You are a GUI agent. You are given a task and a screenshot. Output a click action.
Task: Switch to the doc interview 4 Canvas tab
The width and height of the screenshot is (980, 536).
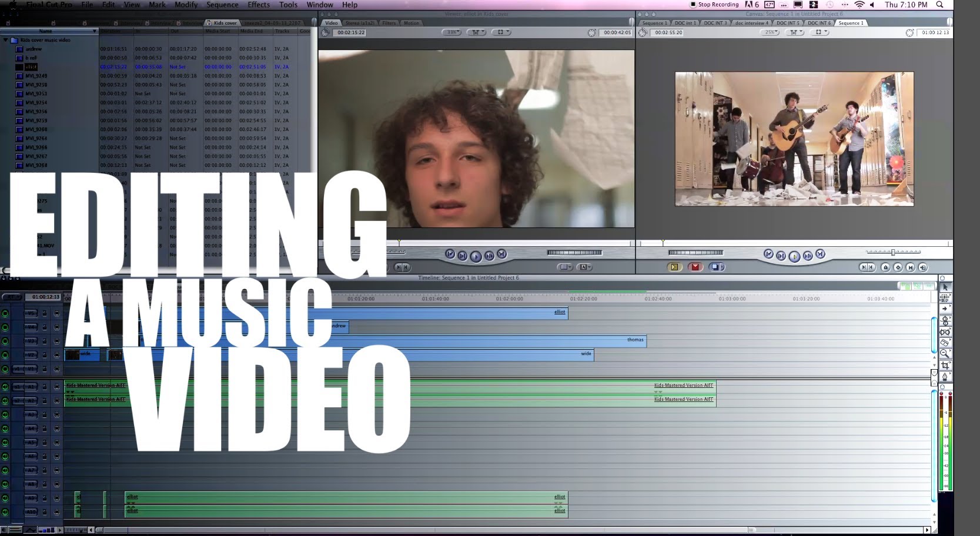751,23
